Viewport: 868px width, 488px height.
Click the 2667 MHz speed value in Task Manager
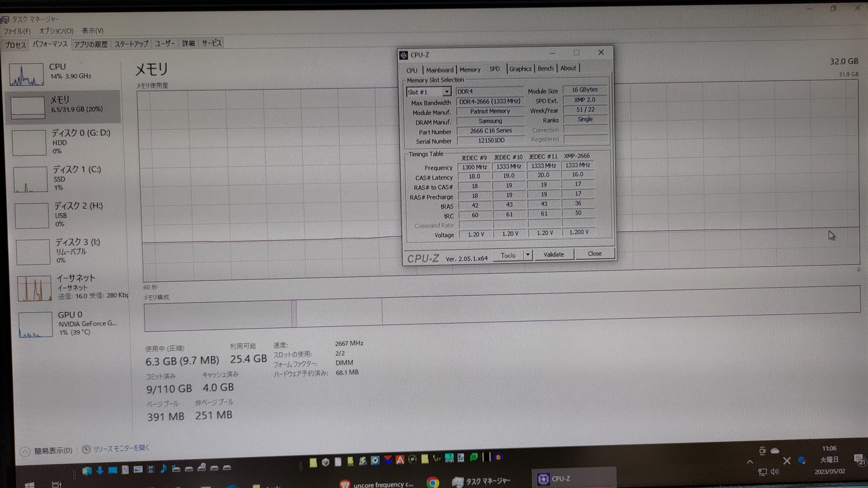(x=349, y=343)
